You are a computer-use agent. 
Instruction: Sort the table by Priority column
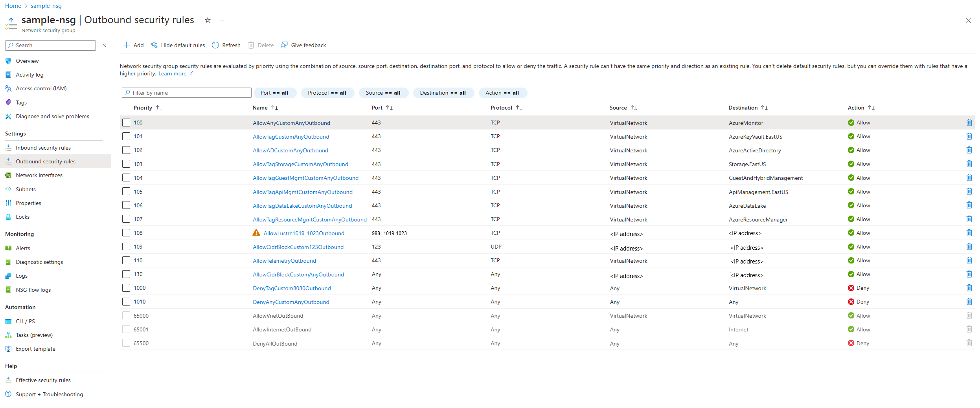143,108
